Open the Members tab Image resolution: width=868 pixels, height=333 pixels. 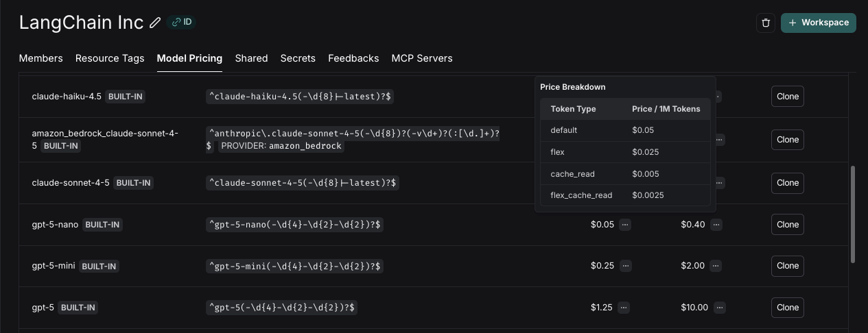[x=40, y=58]
